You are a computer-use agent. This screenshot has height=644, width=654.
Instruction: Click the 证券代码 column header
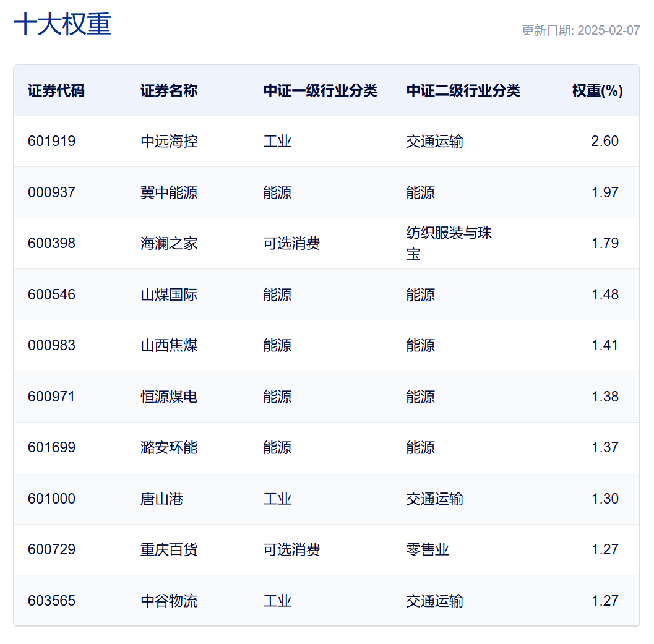56,90
